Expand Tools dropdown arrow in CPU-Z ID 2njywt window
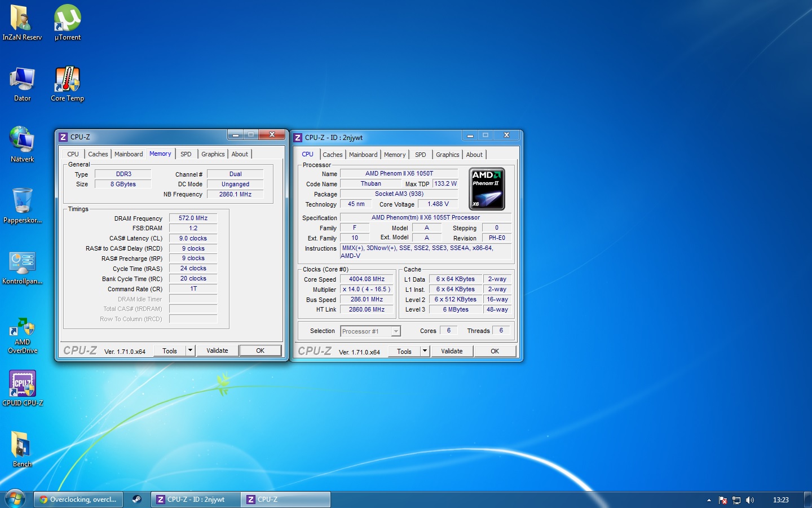 click(425, 351)
